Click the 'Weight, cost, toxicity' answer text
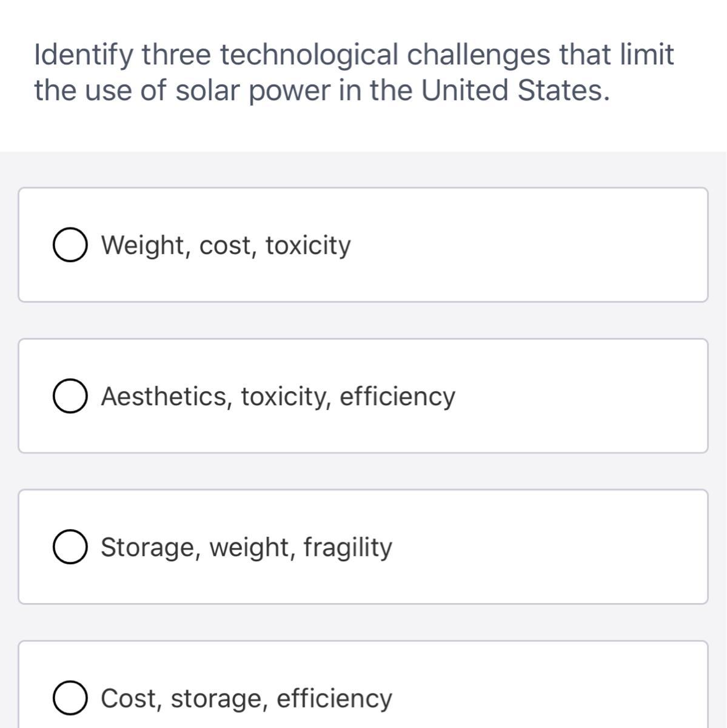This screenshot has width=727, height=728. [226, 246]
